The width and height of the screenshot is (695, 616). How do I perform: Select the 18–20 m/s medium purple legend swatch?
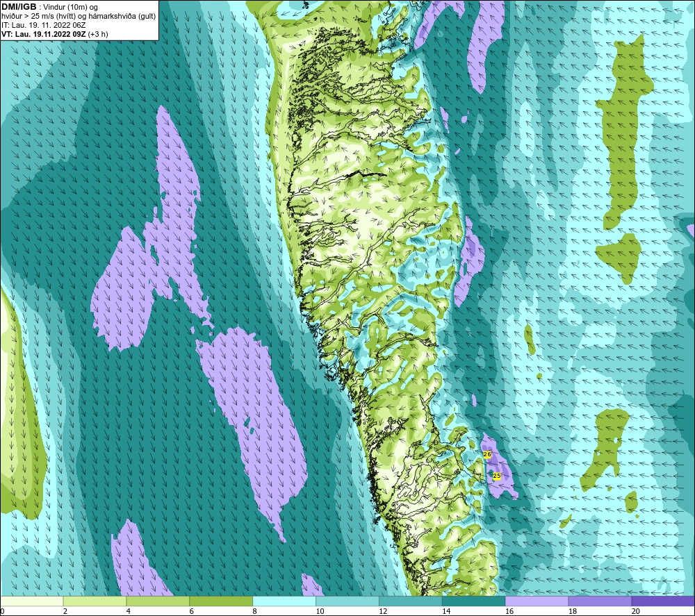click(600, 601)
